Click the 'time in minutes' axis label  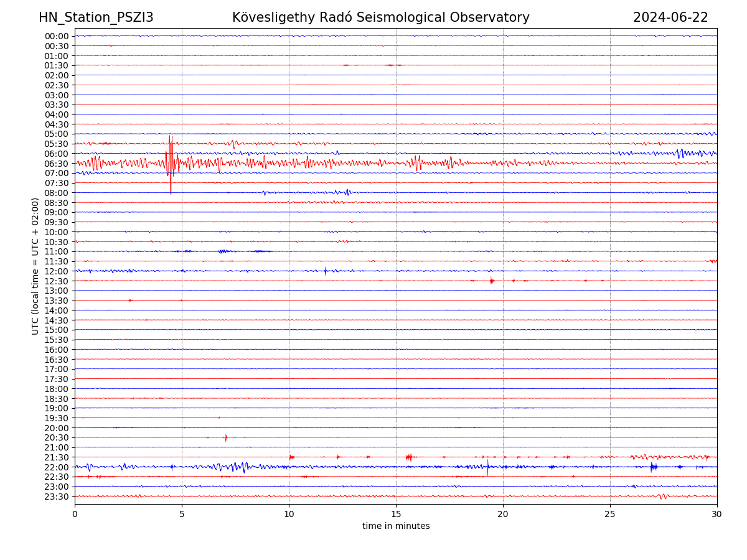[396, 526]
